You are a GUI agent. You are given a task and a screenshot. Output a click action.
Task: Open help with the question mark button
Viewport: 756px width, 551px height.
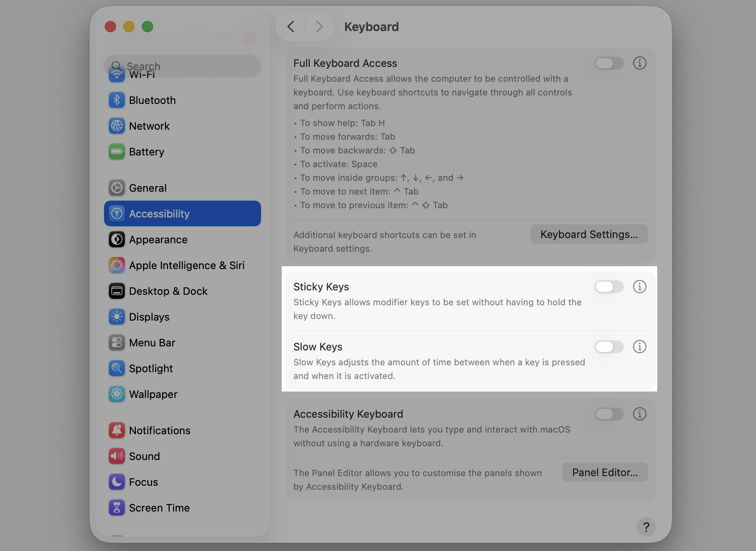pyautogui.click(x=646, y=527)
